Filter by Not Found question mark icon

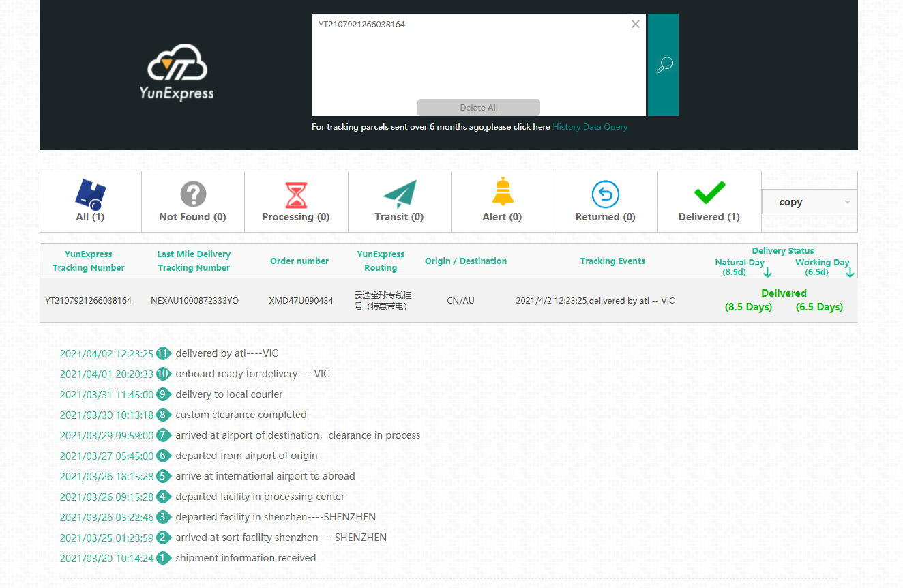(x=193, y=195)
